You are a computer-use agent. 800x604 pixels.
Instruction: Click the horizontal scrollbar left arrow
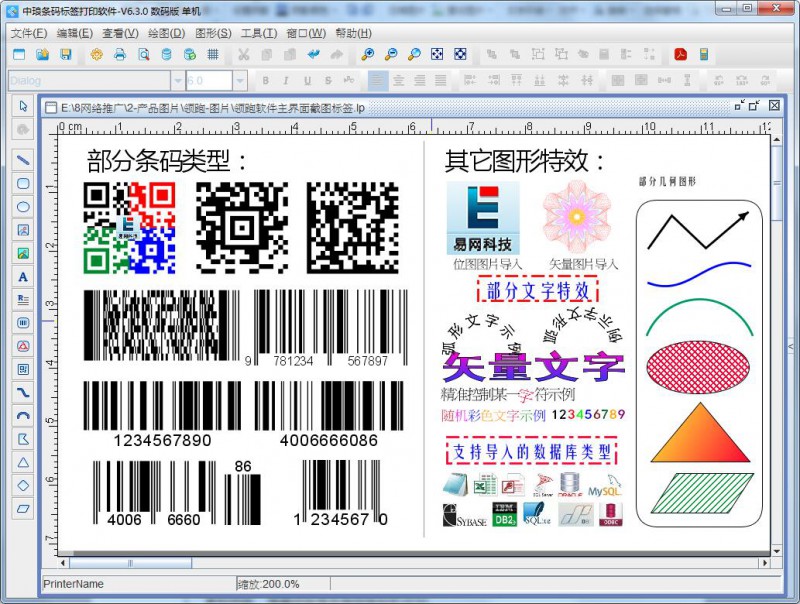63,563
